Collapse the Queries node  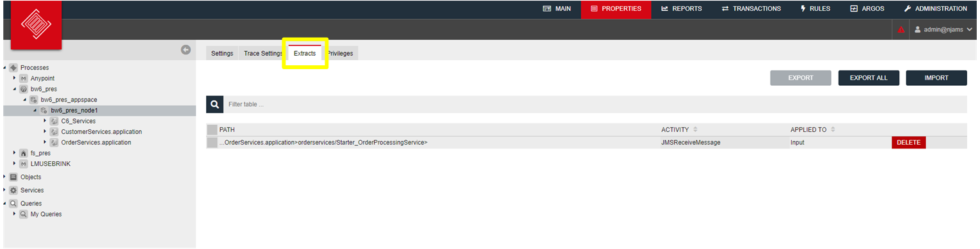[5, 204]
